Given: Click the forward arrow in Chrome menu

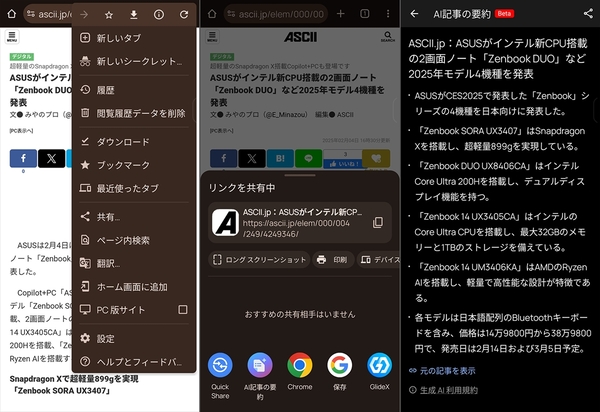Looking at the screenshot, I should coord(84,15).
